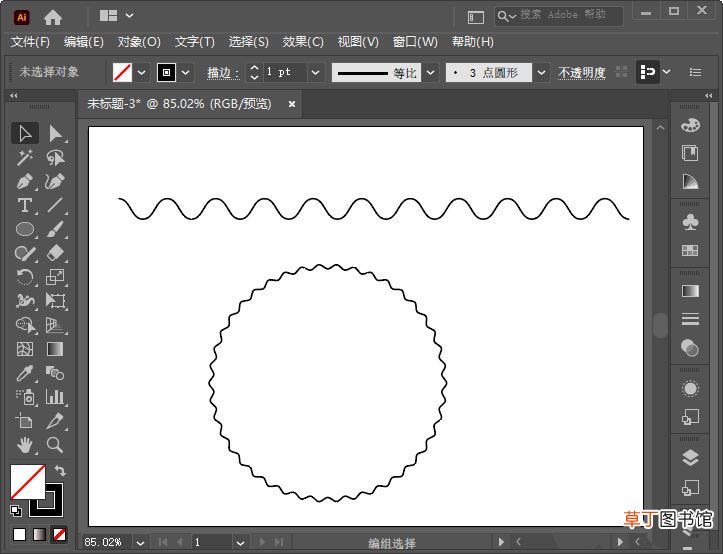Select the Eyedropper tool
Image resolution: width=723 pixels, height=554 pixels.
25,373
